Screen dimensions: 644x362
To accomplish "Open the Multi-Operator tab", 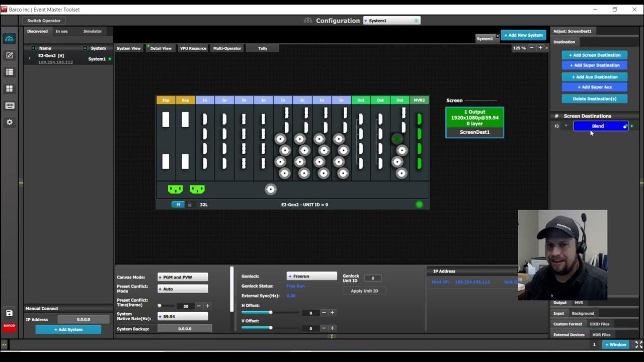I will (227, 48).
